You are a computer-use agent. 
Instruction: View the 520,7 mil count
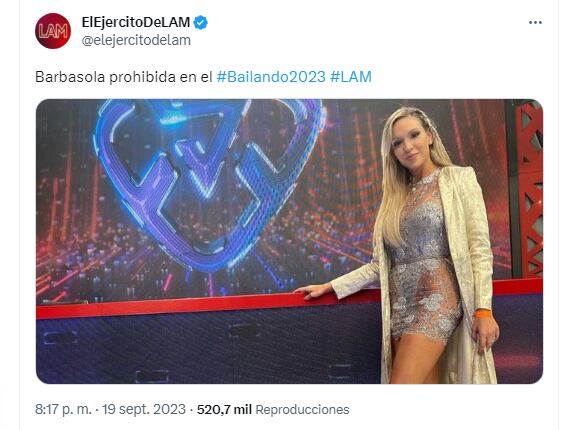[224, 410]
